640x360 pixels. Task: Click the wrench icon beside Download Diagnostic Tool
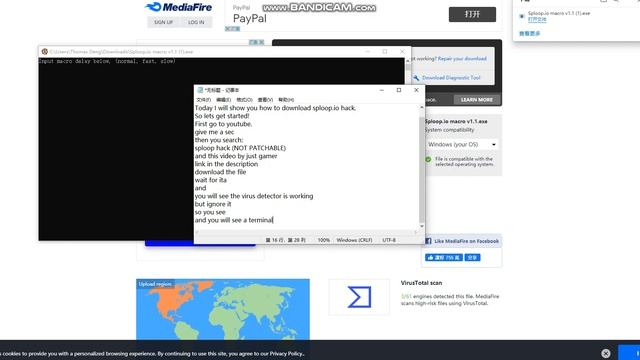click(416, 78)
